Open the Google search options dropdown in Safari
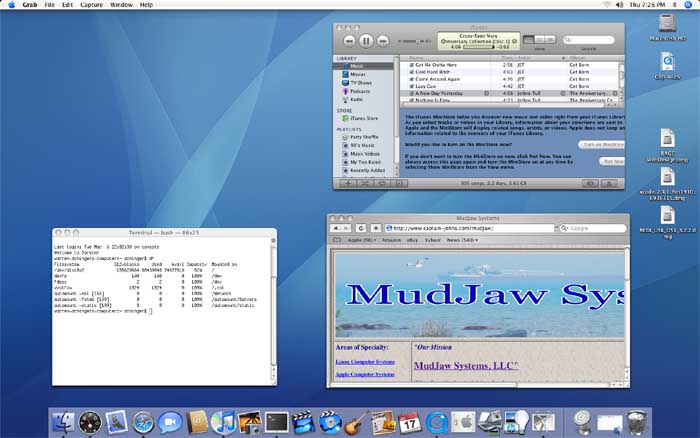Viewport: 700px width, 438px height. coord(563,228)
